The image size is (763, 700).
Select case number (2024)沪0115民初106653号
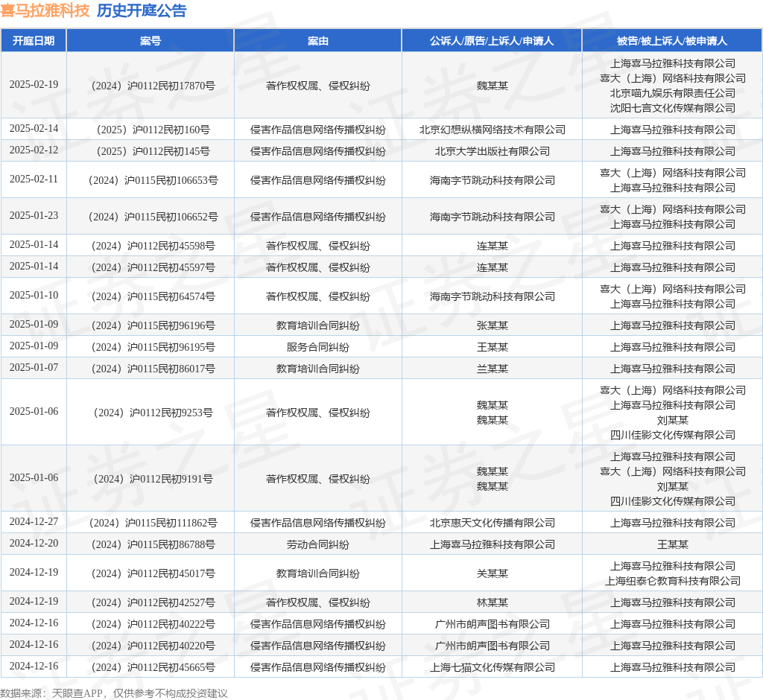(153, 180)
